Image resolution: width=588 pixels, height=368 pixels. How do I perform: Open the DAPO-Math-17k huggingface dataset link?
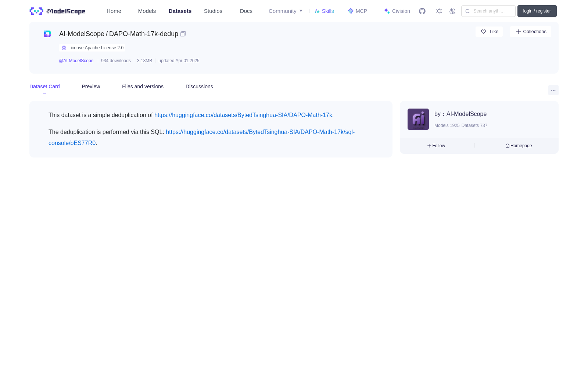tap(243, 115)
